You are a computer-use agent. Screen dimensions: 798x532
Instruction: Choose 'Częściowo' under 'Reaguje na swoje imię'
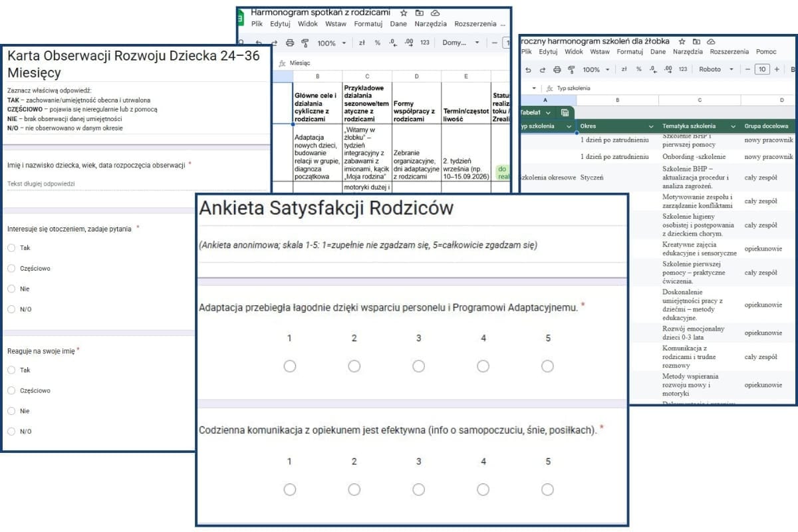11,390
